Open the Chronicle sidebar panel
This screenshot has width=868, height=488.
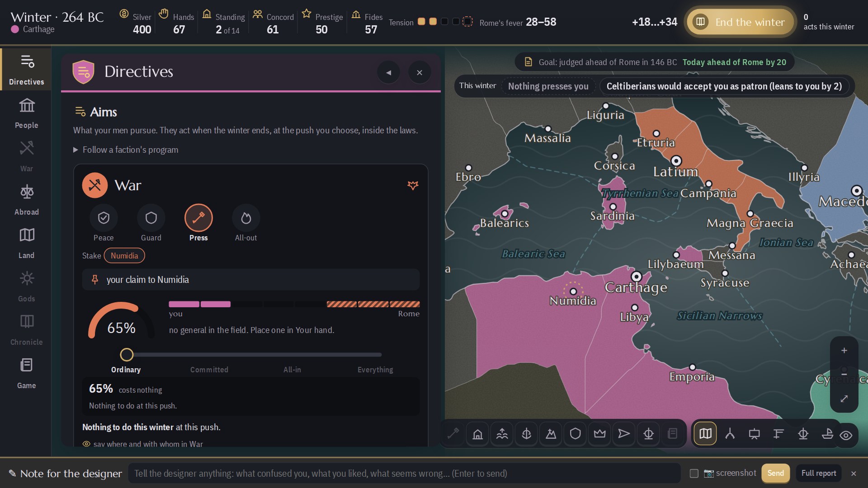[26, 330]
